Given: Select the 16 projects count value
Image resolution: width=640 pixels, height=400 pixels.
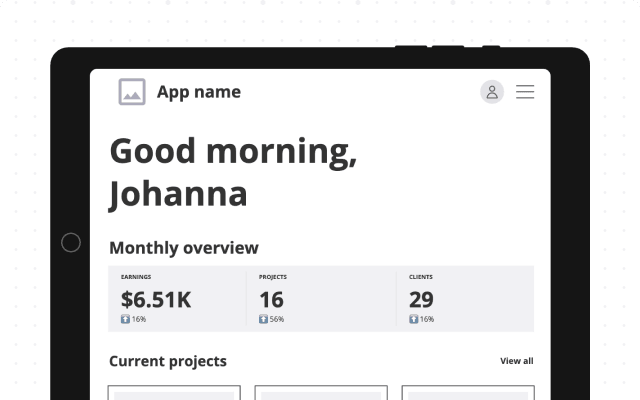Looking at the screenshot, I should [271, 299].
